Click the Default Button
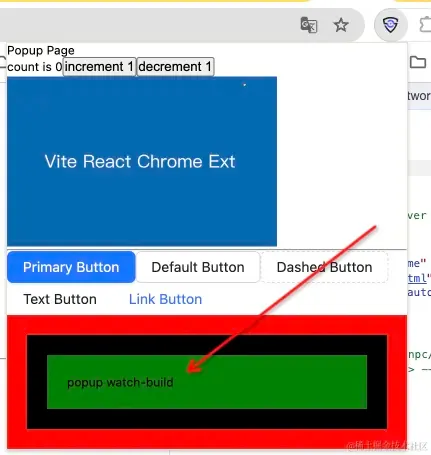Screen dimensions: 431x455 [x=198, y=267]
